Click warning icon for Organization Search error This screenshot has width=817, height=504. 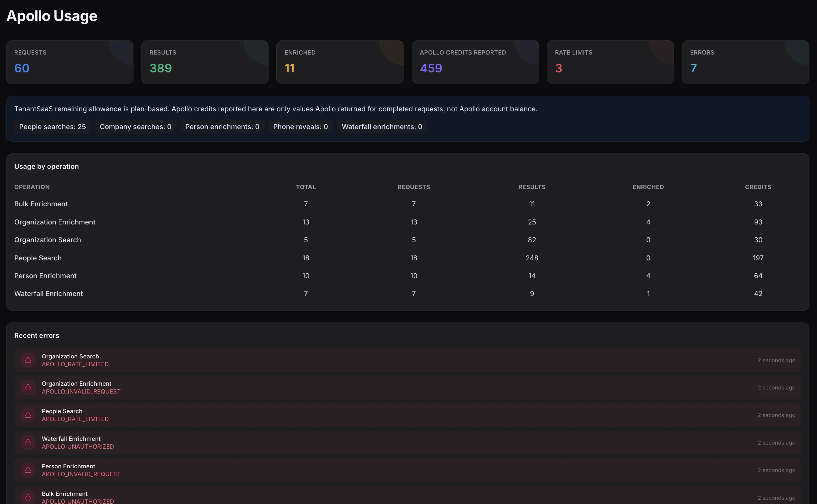[28, 360]
